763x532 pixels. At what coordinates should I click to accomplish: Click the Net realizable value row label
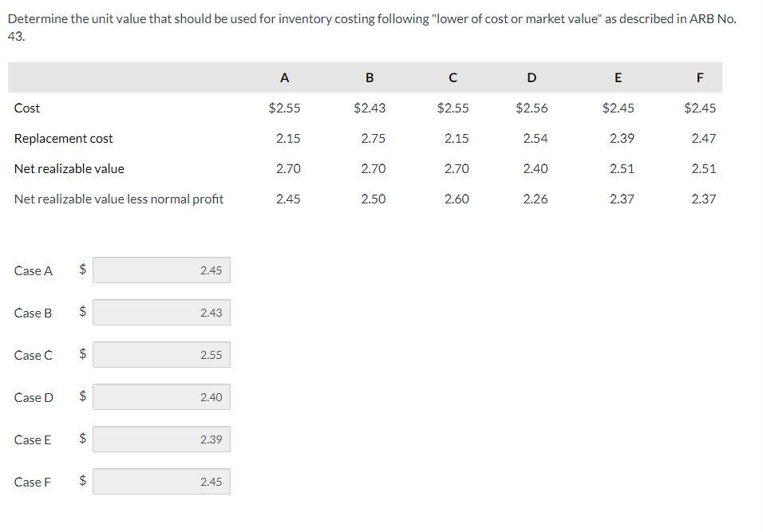click(x=71, y=168)
